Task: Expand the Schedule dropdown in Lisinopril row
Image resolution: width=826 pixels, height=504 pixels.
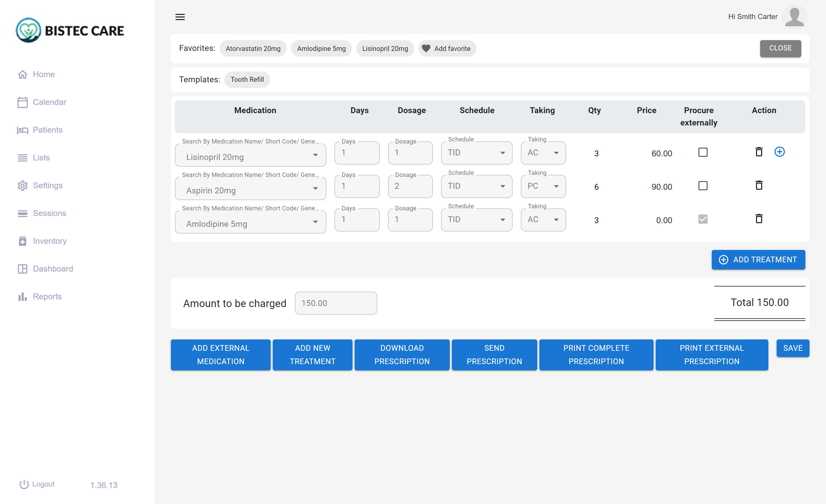Action: (476, 153)
